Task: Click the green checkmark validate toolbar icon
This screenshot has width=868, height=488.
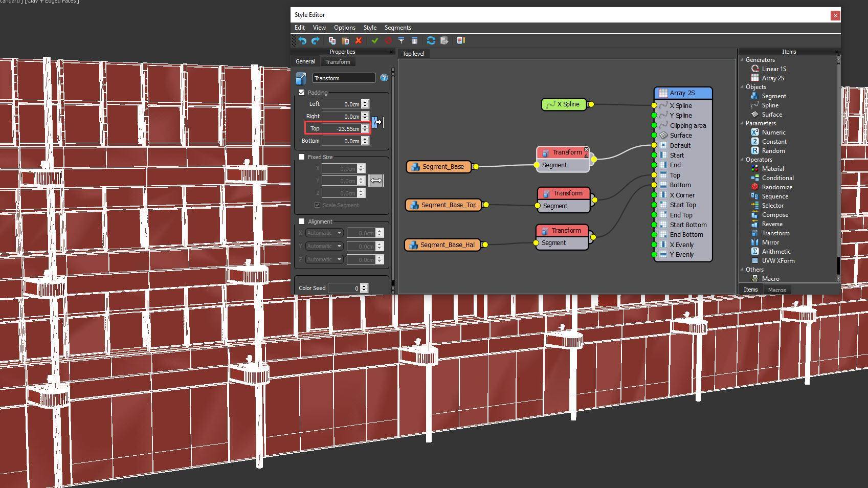Action: pos(376,40)
